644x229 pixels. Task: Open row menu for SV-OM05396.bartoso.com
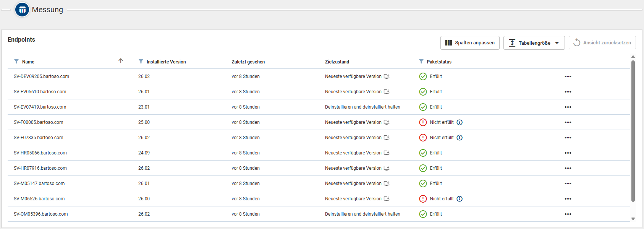[568, 214]
